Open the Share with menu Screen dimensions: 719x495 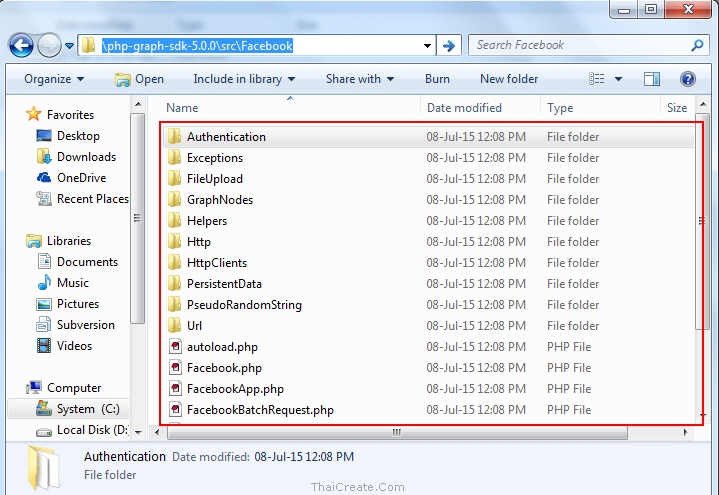(x=360, y=79)
